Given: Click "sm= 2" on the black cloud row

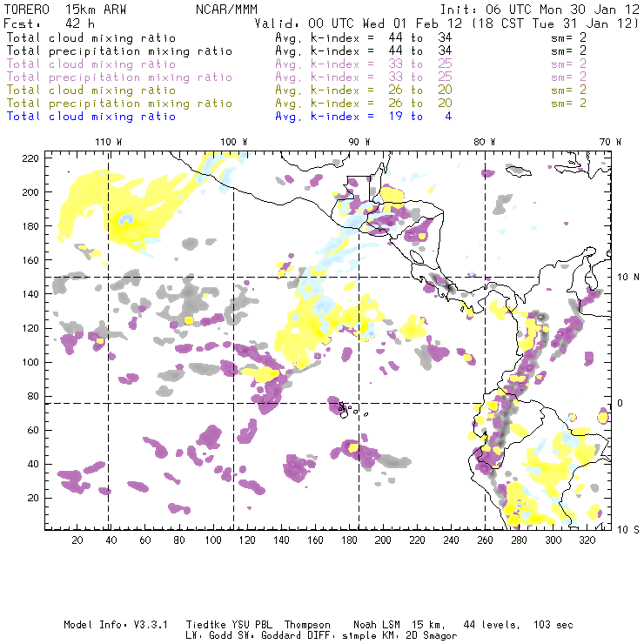Looking at the screenshot, I should coord(568,37).
